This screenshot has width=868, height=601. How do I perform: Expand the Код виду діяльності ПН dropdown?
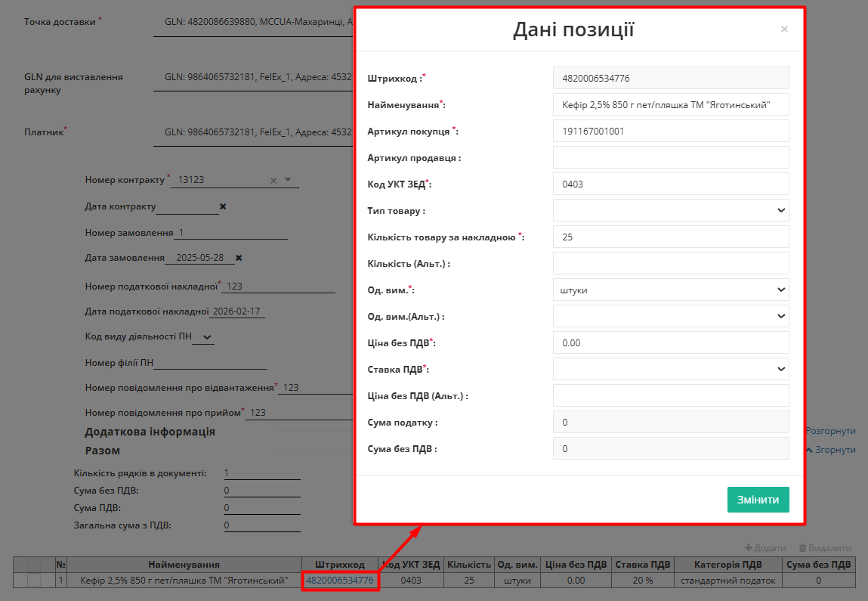point(203,336)
